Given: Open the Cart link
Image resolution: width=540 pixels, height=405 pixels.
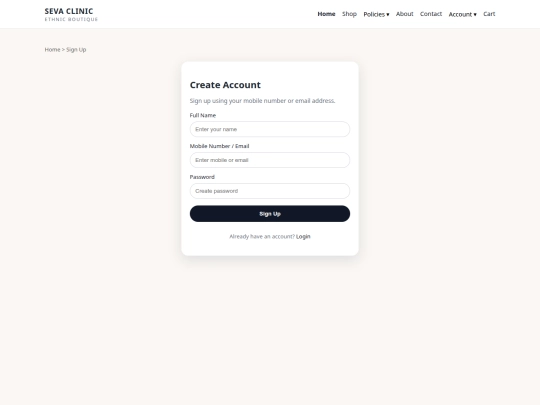Looking at the screenshot, I should click(x=489, y=14).
